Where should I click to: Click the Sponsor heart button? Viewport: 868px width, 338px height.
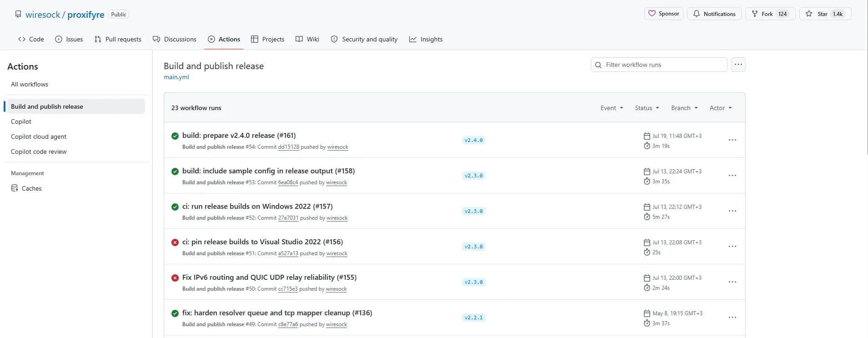(663, 14)
